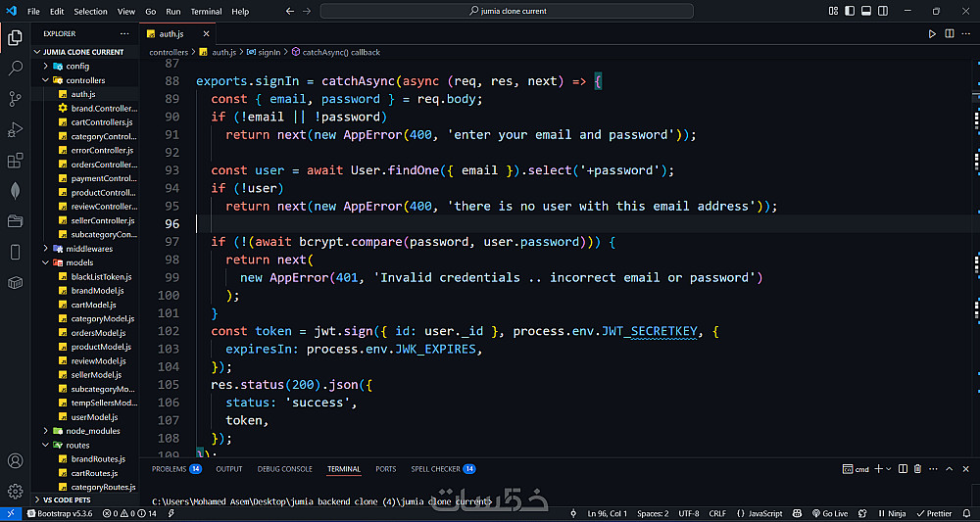
Task: Open editor More Actions ellipsis
Action: click(x=965, y=33)
